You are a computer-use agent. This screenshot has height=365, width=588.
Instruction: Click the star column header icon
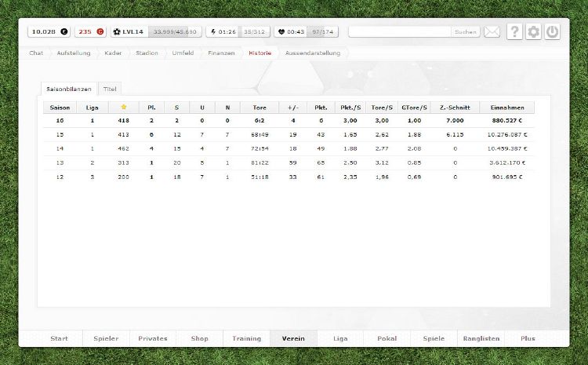click(122, 108)
